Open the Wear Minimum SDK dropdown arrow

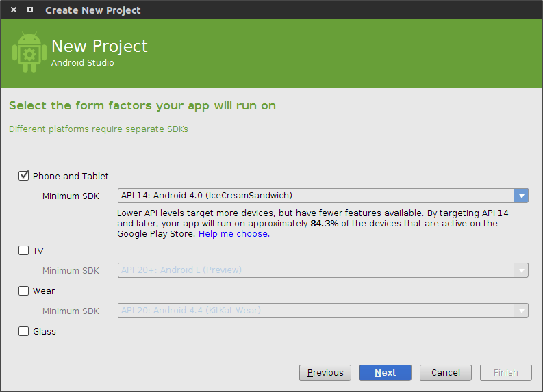[521, 311]
